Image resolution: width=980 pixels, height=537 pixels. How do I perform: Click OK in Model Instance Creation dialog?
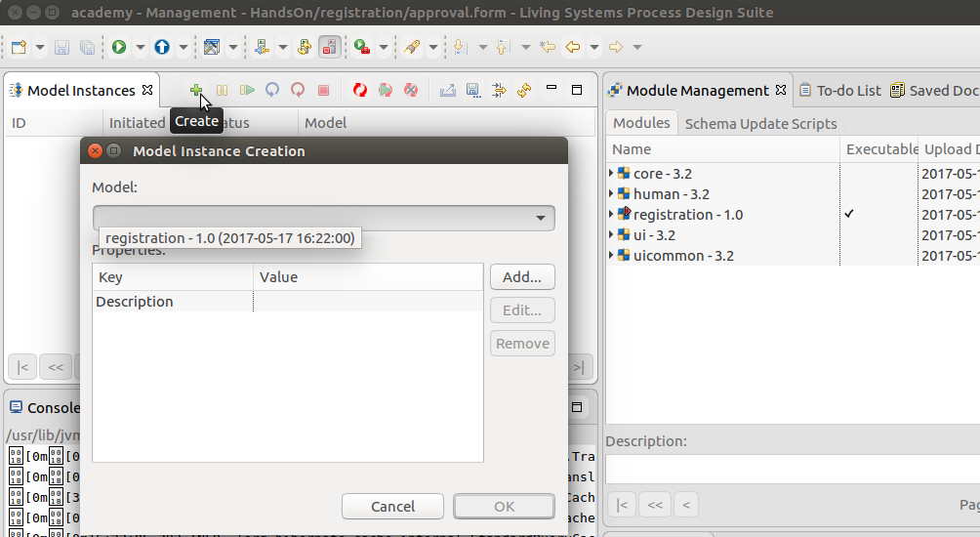click(504, 507)
